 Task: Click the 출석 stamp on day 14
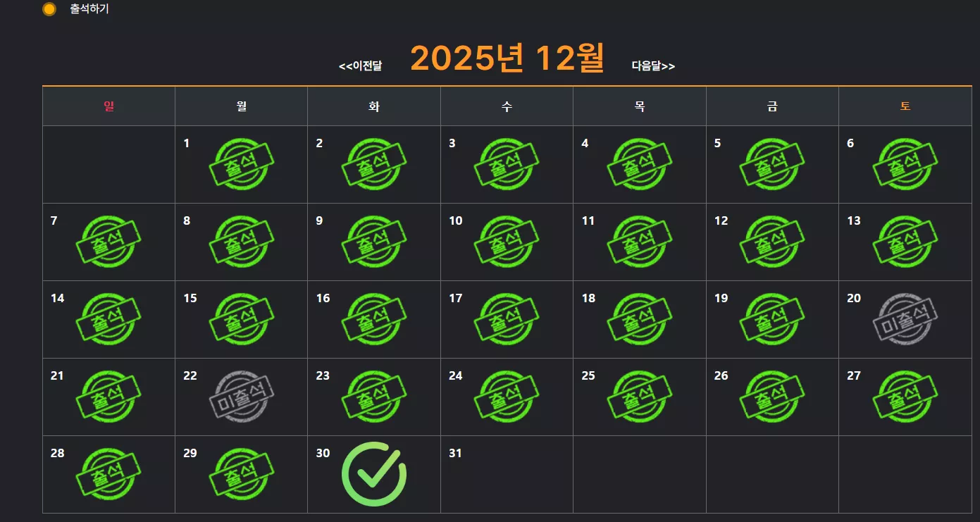108,319
